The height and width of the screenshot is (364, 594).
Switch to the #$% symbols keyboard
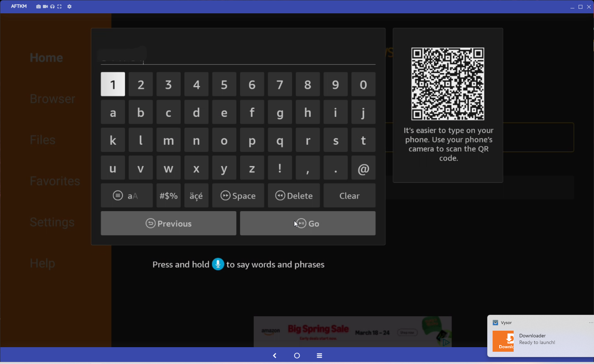pos(168,196)
